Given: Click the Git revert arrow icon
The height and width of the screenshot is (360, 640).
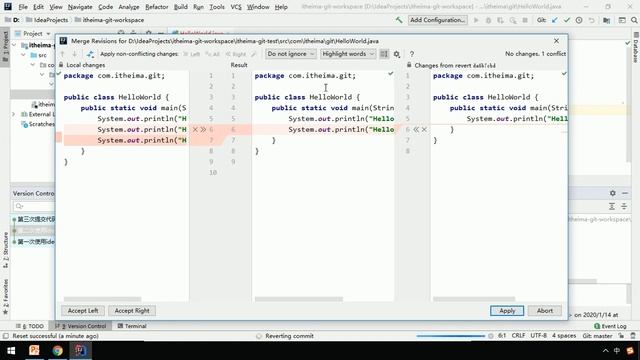Looking at the screenshot, I should tap(591, 20).
